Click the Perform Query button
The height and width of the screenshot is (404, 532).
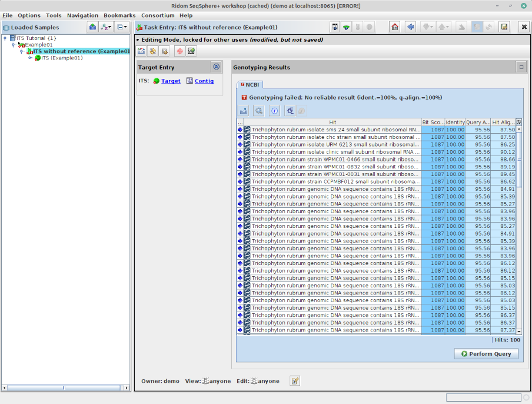coord(486,353)
